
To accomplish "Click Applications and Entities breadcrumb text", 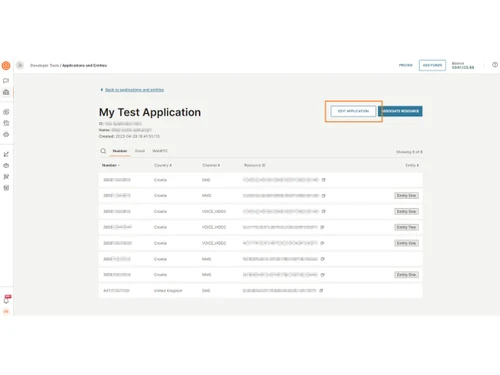I will coord(85,65).
